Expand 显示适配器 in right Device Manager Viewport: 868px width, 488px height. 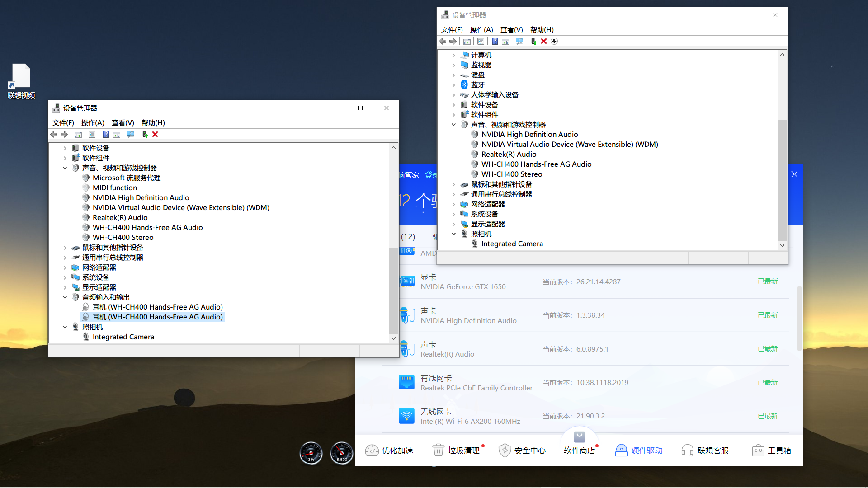click(x=453, y=224)
